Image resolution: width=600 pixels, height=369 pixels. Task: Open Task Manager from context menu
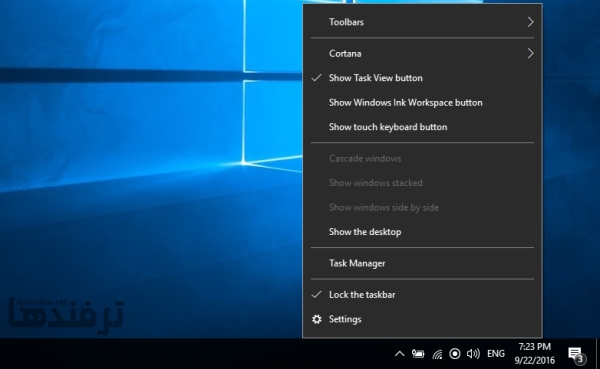[422, 263]
